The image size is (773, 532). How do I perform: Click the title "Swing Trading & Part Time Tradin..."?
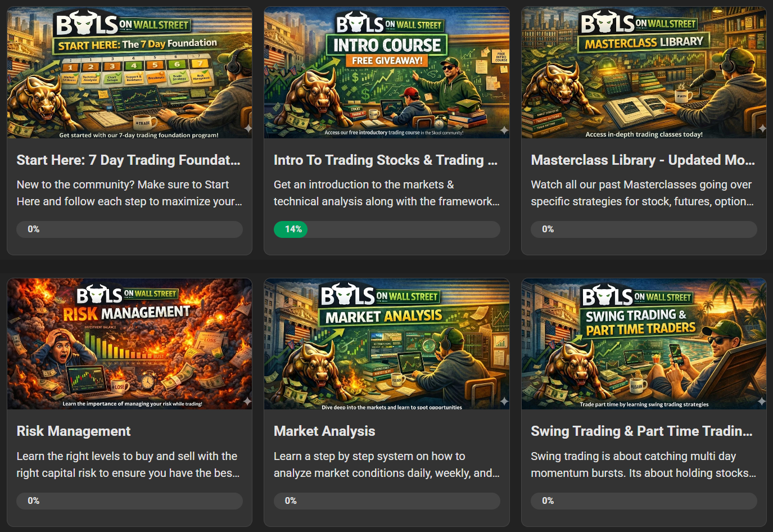pyautogui.click(x=642, y=431)
